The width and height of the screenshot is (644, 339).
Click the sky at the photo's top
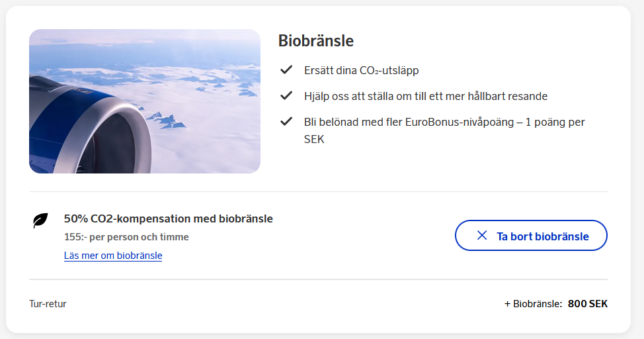tap(145, 38)
